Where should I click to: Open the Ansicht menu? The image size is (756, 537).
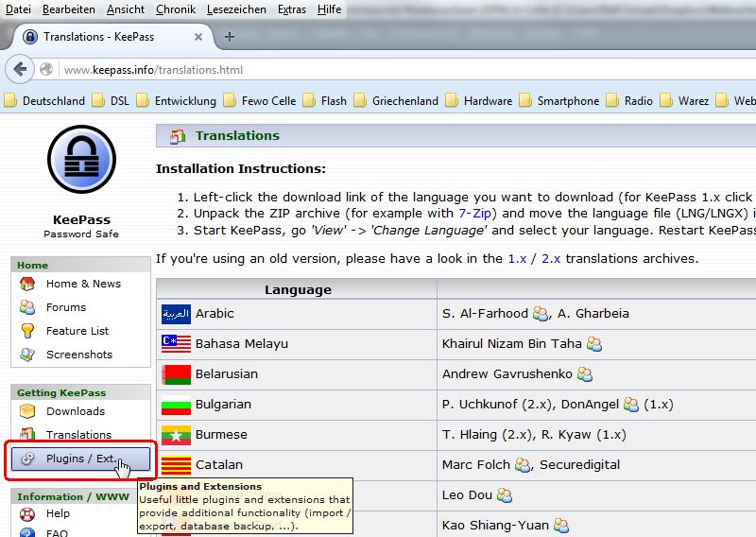pos(126,9)
